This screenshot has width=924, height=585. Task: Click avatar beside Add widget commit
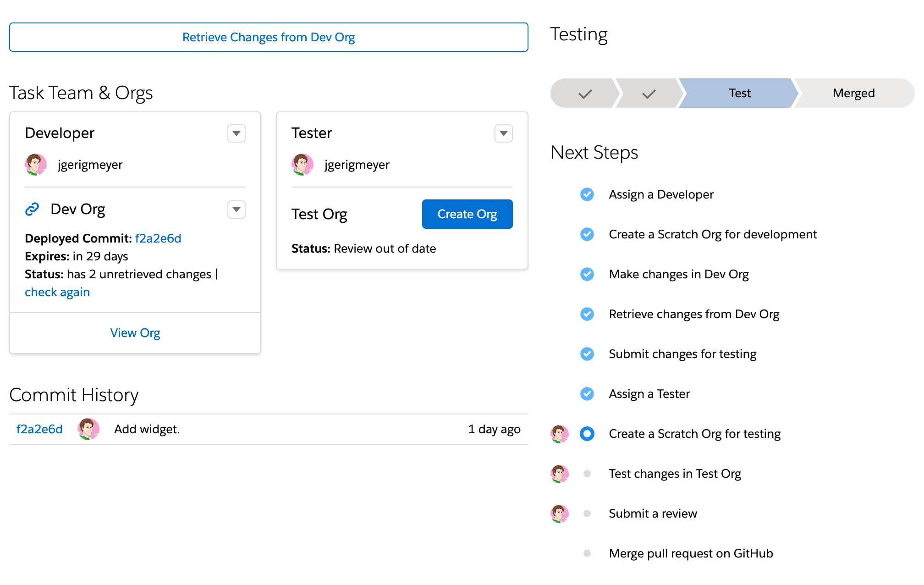(88, 429)
